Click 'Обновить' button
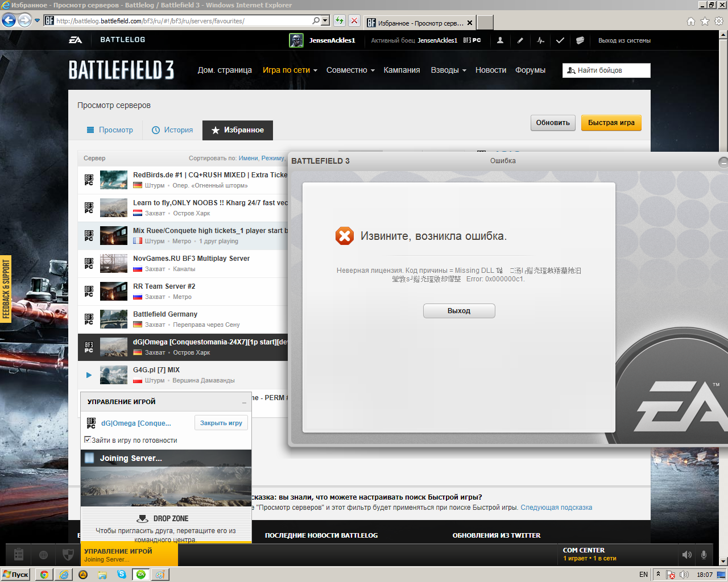 (x=553, y=123)
